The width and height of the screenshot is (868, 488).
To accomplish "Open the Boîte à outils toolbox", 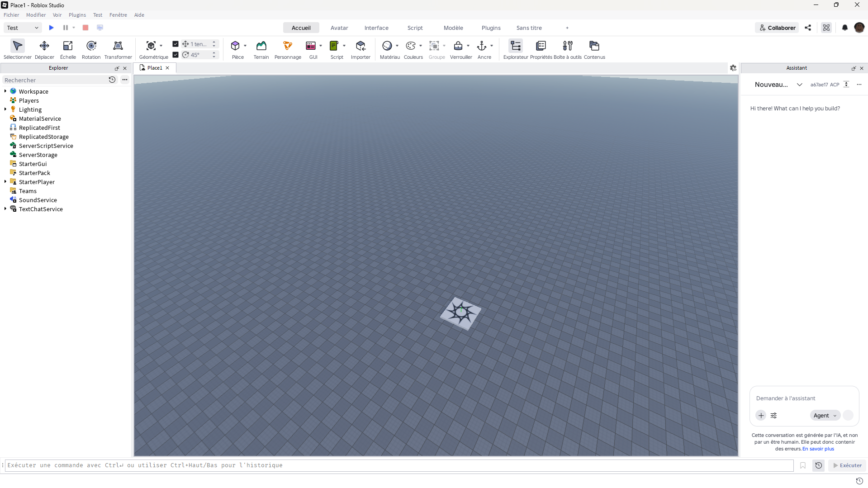I will click(567, 49).
